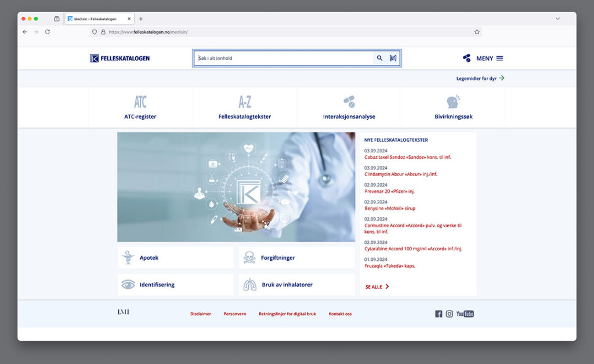Open the YouTube icon in footer
This screenshot has width=594, height=364.
point(465,314)
